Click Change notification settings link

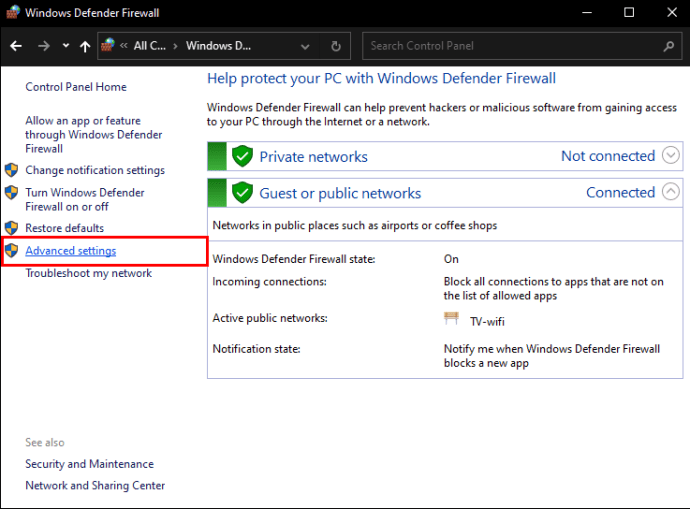[x=95, y=171]
